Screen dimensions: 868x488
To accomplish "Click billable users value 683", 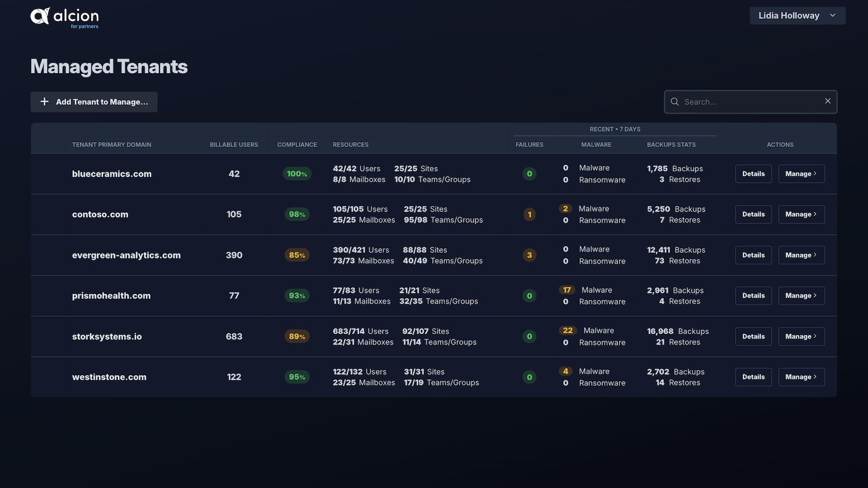I will 234,336.
